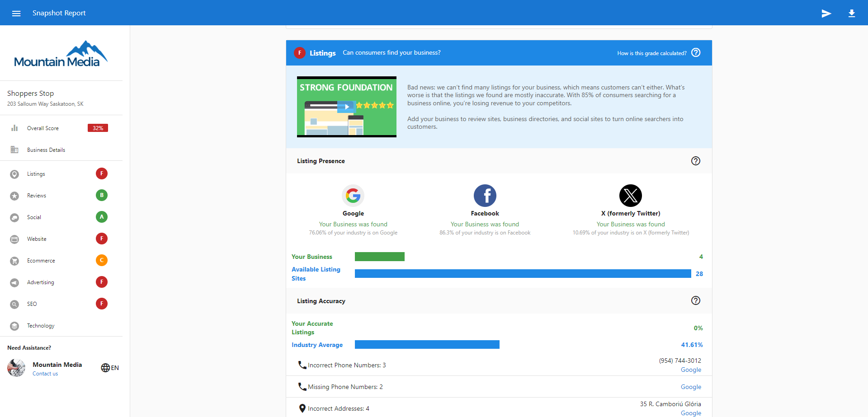Click the Mountain Media avatar image
The width and height of the screenshot is (868, 417).
coord(16,368)
